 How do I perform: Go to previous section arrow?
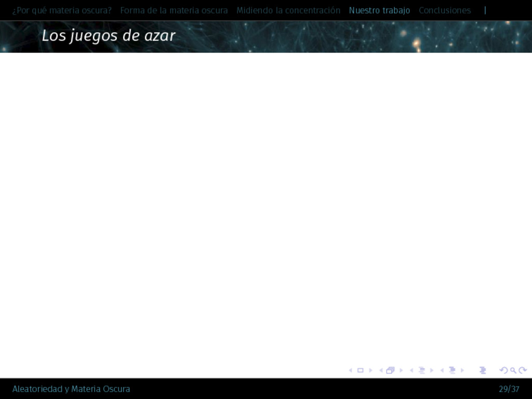point(442,370)
